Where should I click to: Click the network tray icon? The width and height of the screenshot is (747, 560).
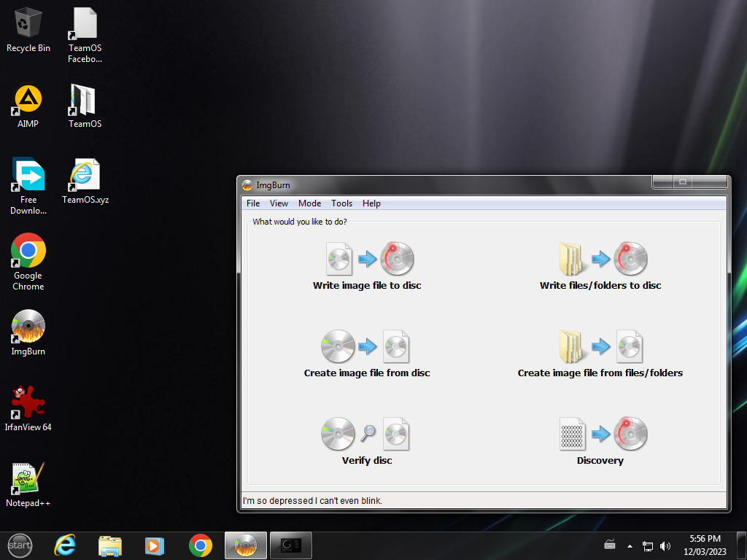coord(648,545)
